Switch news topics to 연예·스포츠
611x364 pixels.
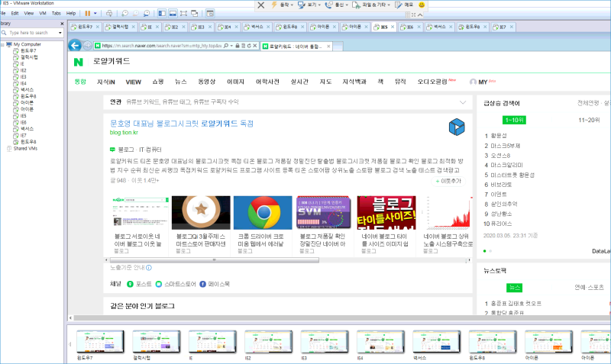589,287
